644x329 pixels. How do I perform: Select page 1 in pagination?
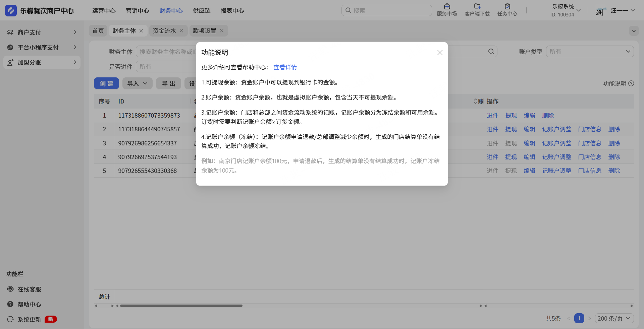coord(579,318)
